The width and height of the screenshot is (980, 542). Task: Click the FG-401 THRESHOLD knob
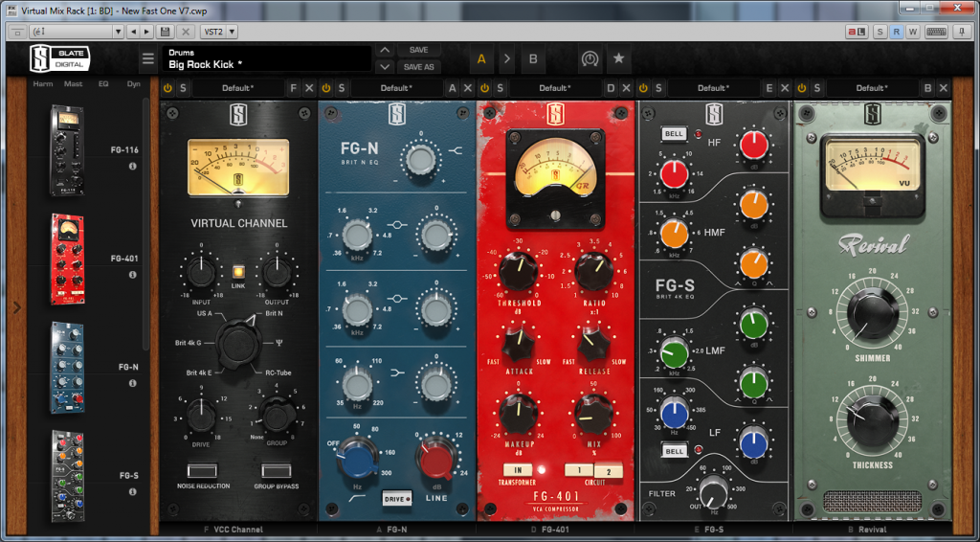[x=518, y=272]
